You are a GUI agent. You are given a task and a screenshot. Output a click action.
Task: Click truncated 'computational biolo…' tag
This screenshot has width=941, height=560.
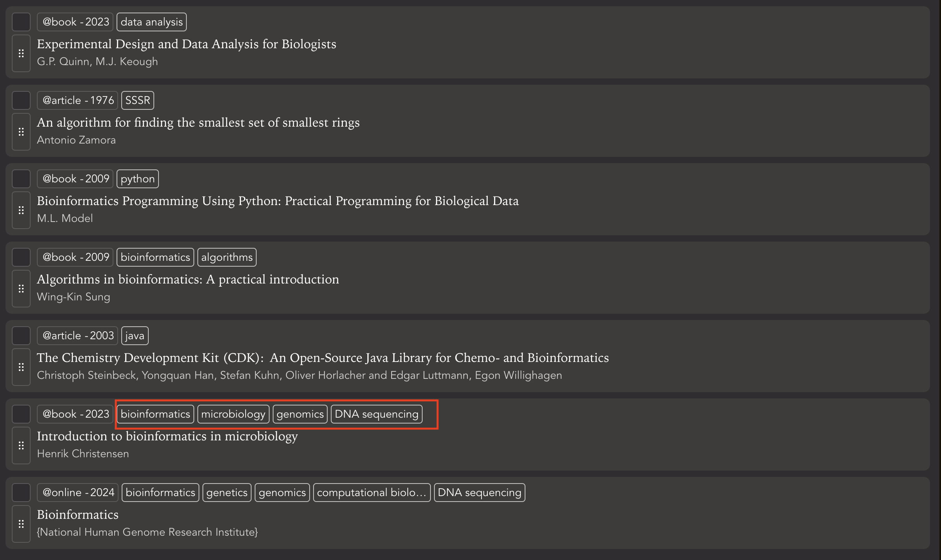371,493
